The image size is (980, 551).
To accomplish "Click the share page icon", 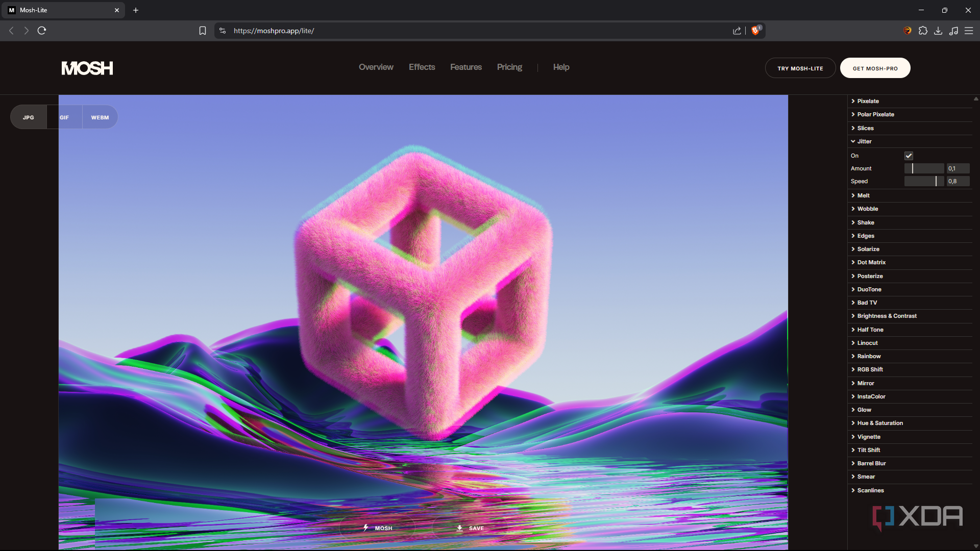I will point(737,31).
